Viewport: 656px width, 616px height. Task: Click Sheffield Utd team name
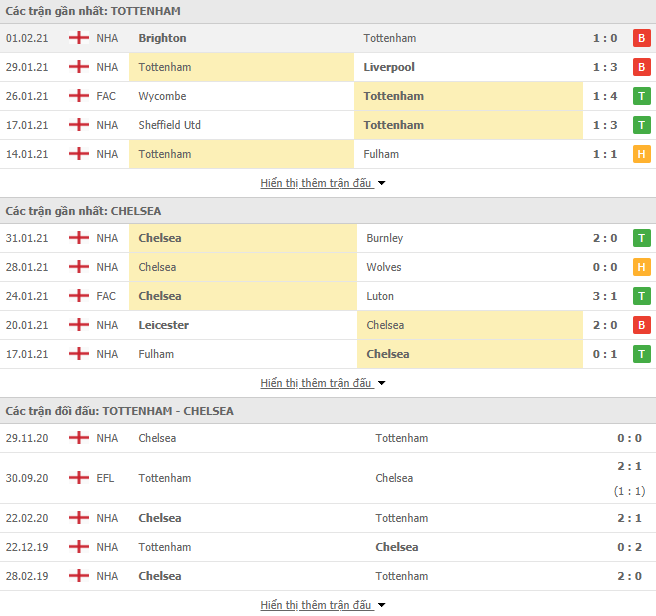169,125
